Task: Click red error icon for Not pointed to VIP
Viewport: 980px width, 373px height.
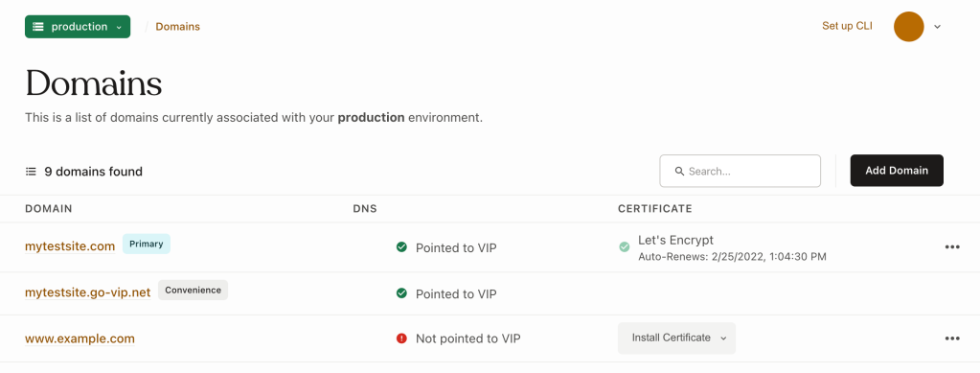Action: point(402,338)
